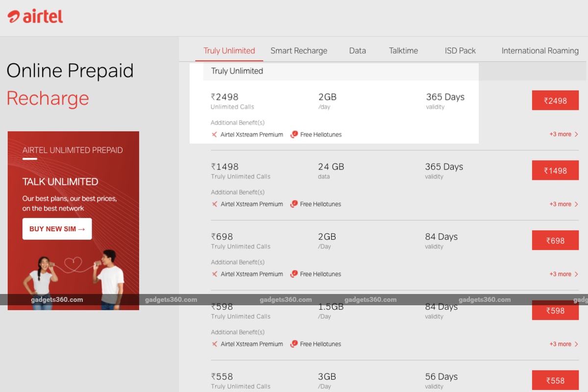588x392 pixels.
Task: Click the Free Hellotunes icon on ₹1498 plan
Action: tap(294, 204)
